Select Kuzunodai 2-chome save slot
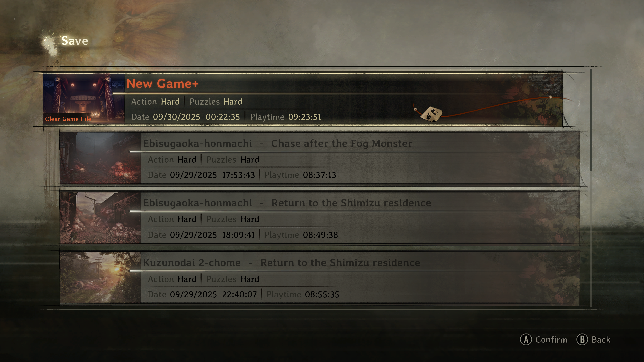 click(320, 278)
